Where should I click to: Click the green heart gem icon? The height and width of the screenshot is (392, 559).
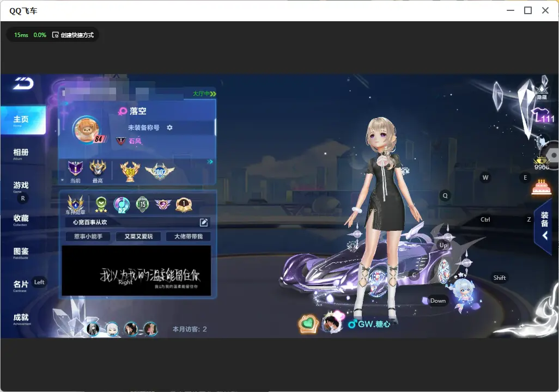pyautogui.click(x=308, y=324)
